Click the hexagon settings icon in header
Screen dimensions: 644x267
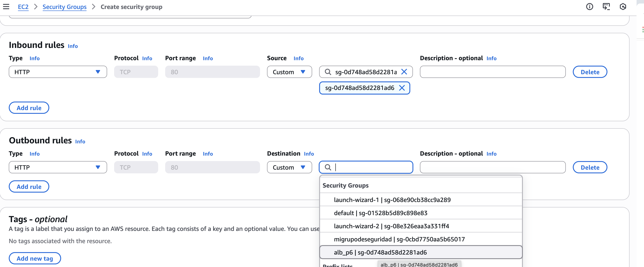[623, 7]
